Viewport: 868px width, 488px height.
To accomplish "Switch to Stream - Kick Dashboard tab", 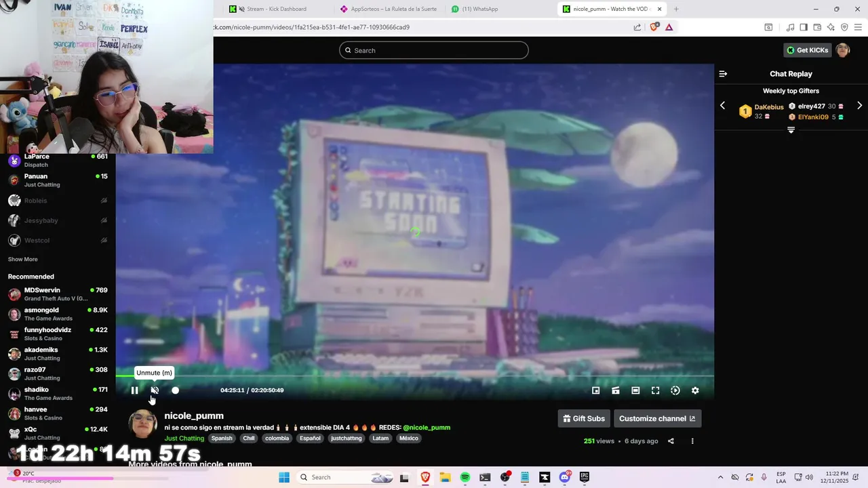I will point(275,9).
